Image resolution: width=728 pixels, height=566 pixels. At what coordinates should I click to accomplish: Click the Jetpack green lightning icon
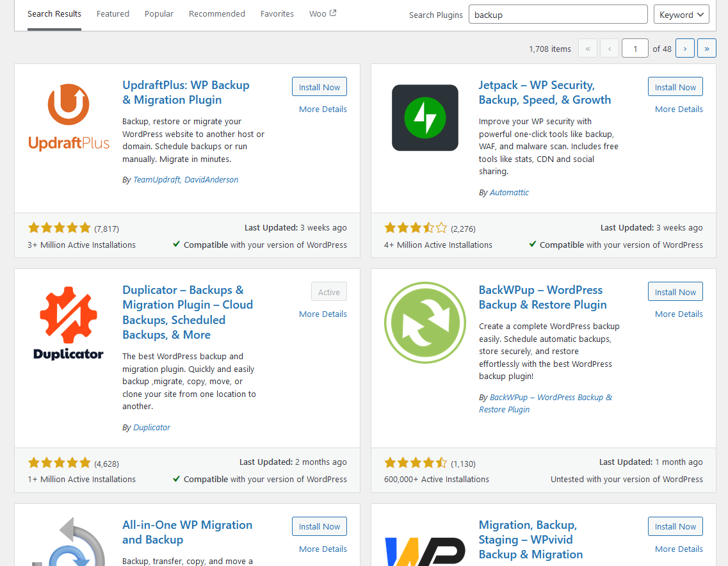[x=425, y=118]
